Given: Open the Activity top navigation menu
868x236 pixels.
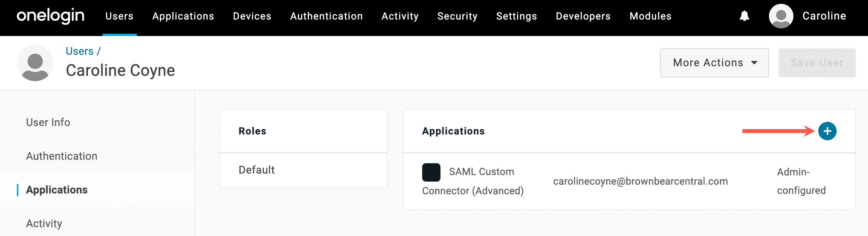Looking at the screenshot, I should [x=400, y=16].
